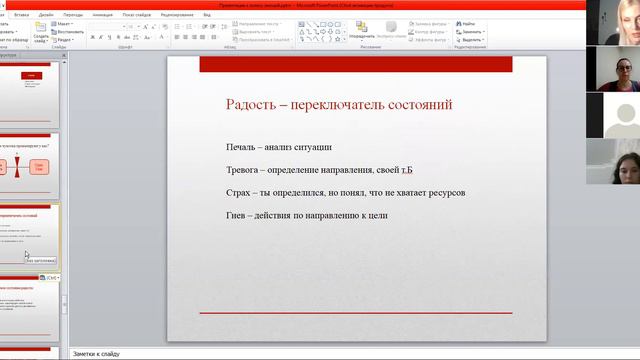Open the Упорядочить arrange dropdown
The image size is (640, 360).
(x=362, y=31)
